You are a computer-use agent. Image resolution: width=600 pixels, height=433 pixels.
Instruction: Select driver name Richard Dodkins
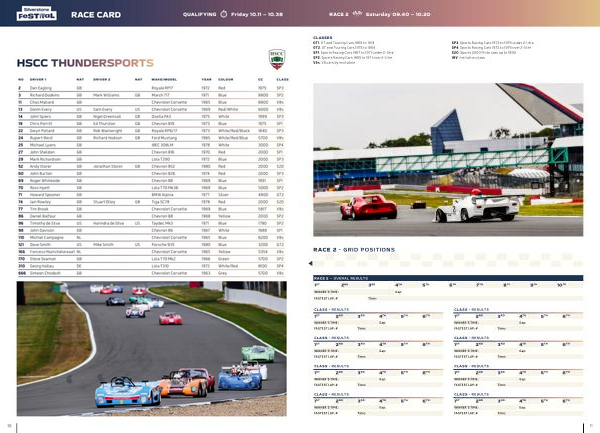[x=44, y=95]
